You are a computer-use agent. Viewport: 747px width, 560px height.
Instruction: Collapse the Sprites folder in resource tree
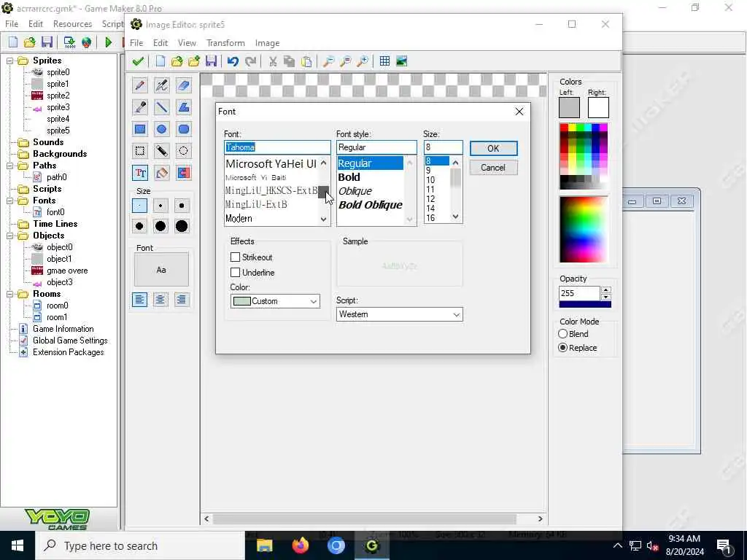tap(9, 61)
